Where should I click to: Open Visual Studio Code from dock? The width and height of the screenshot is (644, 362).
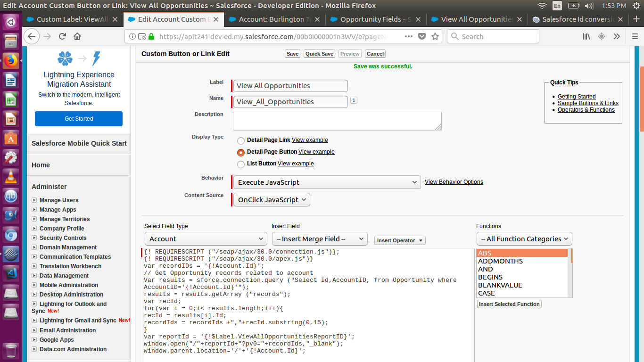click(x=11, y=273)
